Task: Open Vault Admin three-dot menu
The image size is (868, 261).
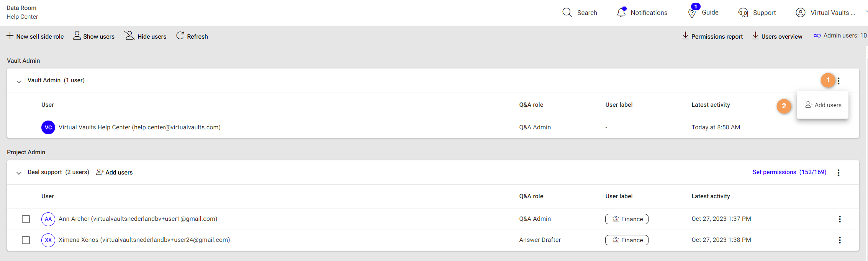Action: click(839, 81)
